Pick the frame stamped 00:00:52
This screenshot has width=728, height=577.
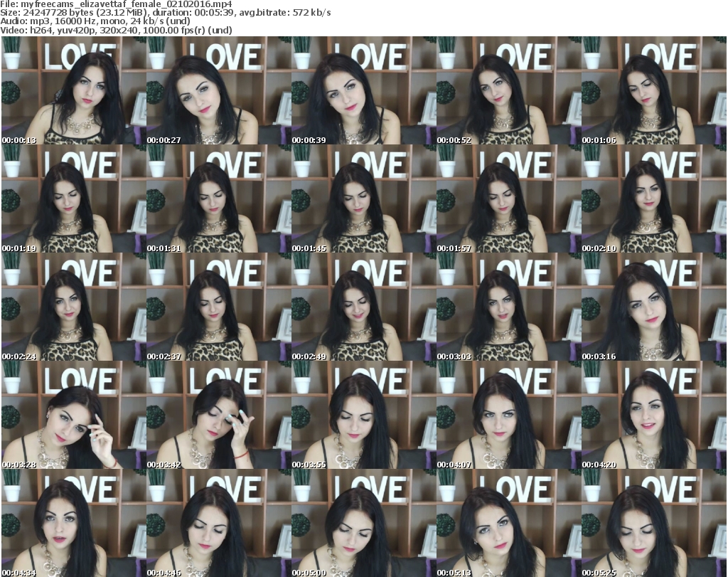pos(509,90)
